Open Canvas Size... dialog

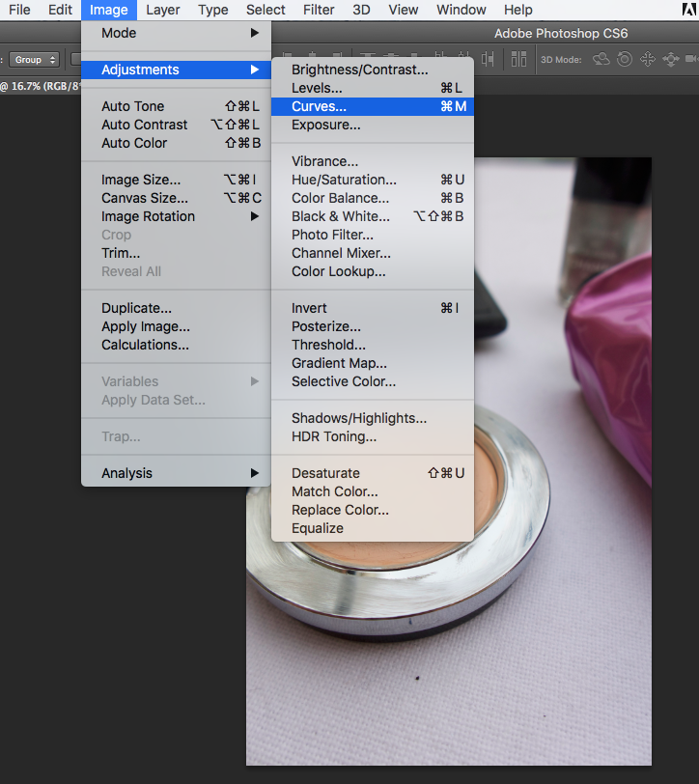pyautogui.click(x=176, y=198)
